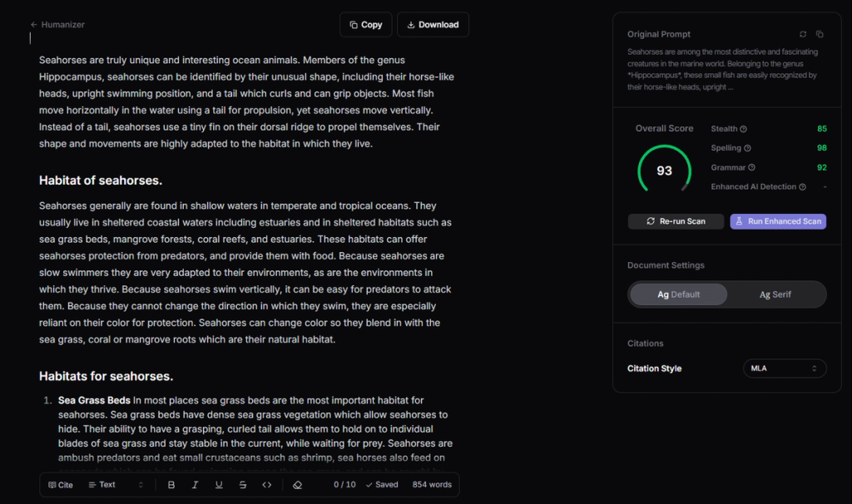This screenshot has width=852, height=504.
Task: Insert inline code formatting
Action: [x=267, y=485]
